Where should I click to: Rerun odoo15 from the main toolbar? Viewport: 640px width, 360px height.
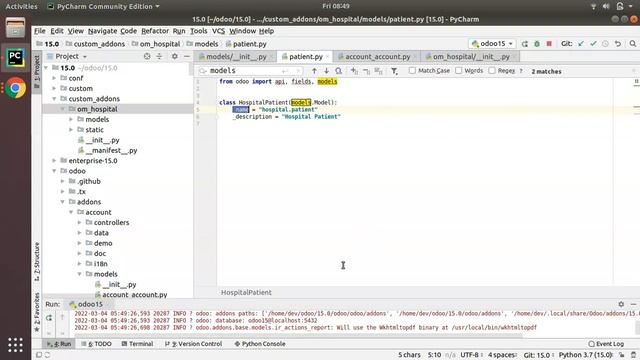(524, 44)
